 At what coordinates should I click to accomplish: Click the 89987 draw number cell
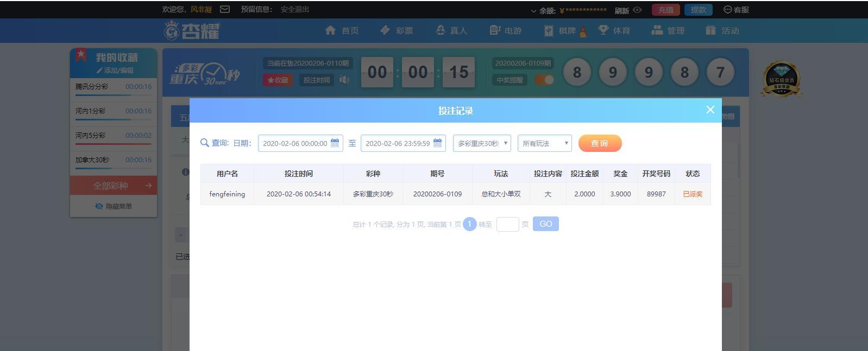click(x=656, y=194)
